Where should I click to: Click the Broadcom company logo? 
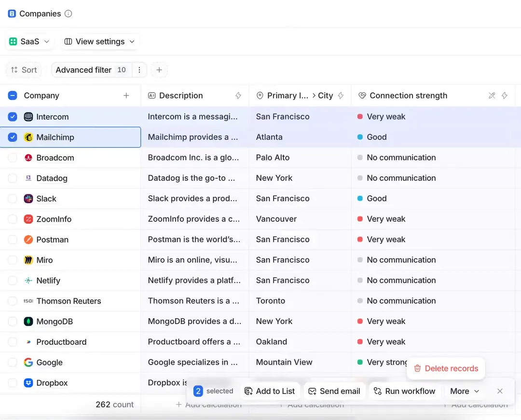(28, 158)
